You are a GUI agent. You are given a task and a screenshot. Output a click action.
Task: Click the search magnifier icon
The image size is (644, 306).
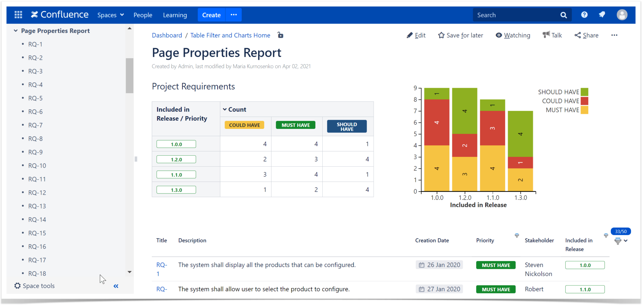564,15
